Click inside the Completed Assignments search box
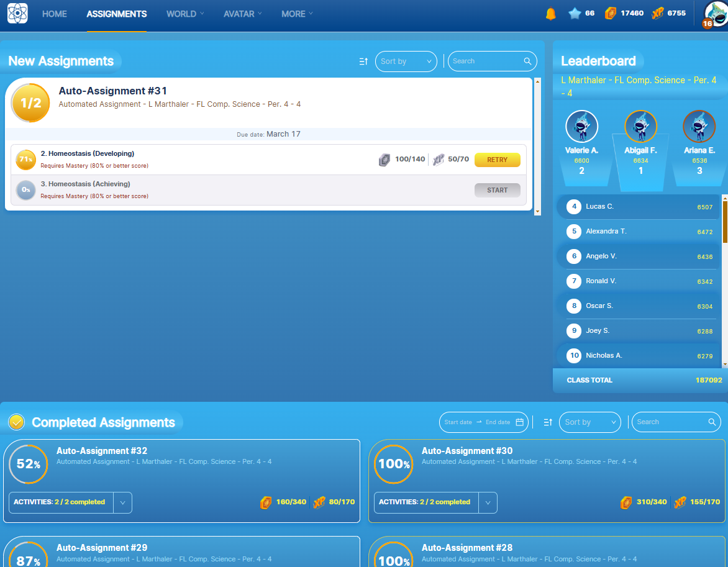 pos(671,422)
